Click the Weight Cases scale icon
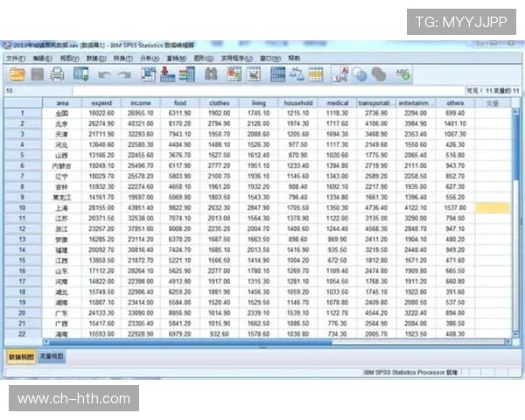525x420 pixels. point(297,74)
